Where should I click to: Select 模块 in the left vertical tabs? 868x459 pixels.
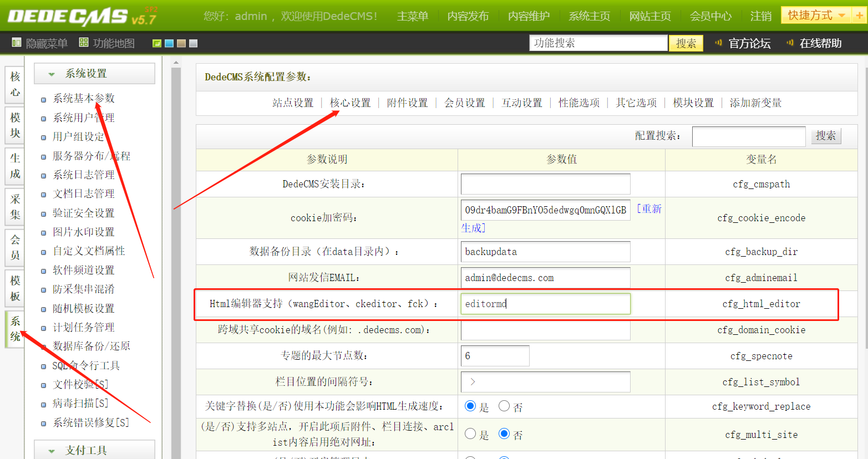click(x=15, y=125)
